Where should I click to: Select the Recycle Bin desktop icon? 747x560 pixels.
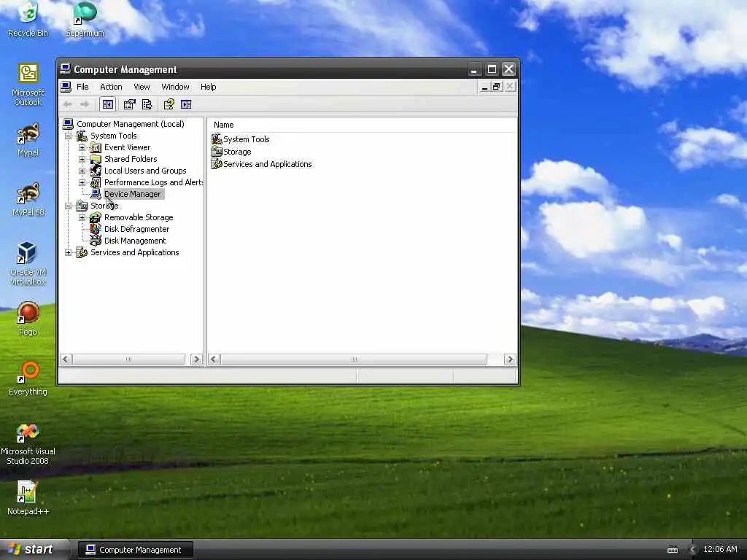28,20
